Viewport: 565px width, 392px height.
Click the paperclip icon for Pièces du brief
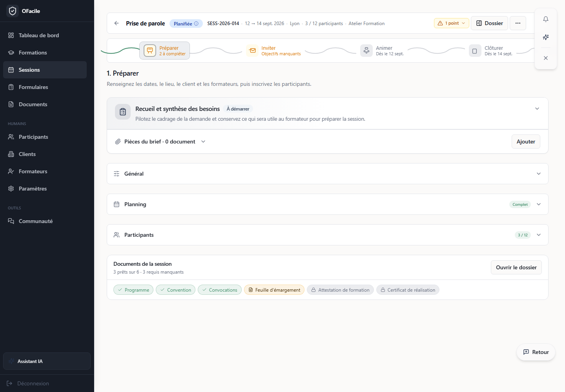(118, 142)
